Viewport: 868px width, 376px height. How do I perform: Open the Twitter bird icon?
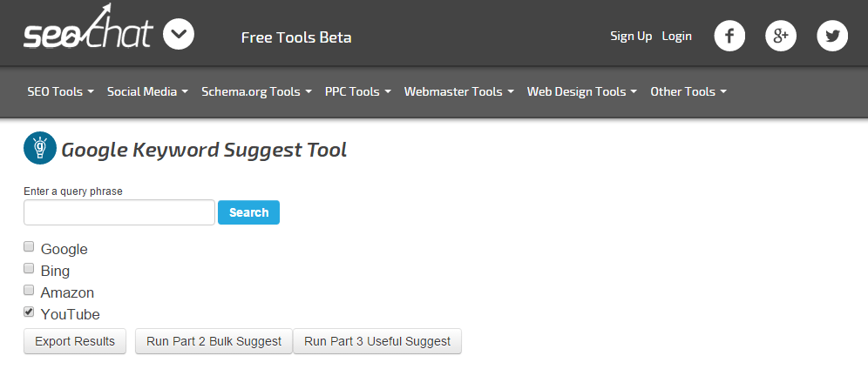(x=832, y=36)
